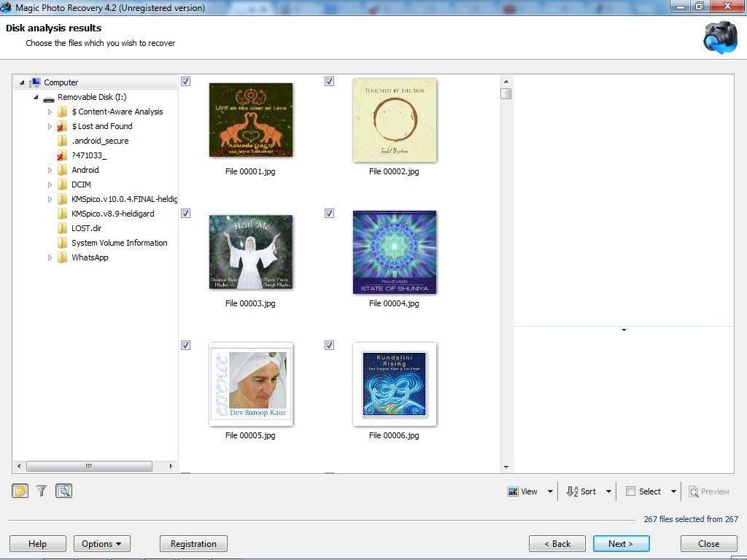
Task: Open the Sort dropdown arrow
Action: coord(608,491)
